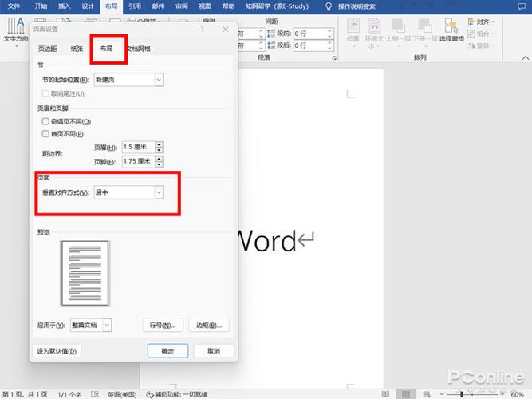Open paragraph settings dialog launcher
This screenshot has height=399, width=532.
pyautogui.click(x=334, y=58)
